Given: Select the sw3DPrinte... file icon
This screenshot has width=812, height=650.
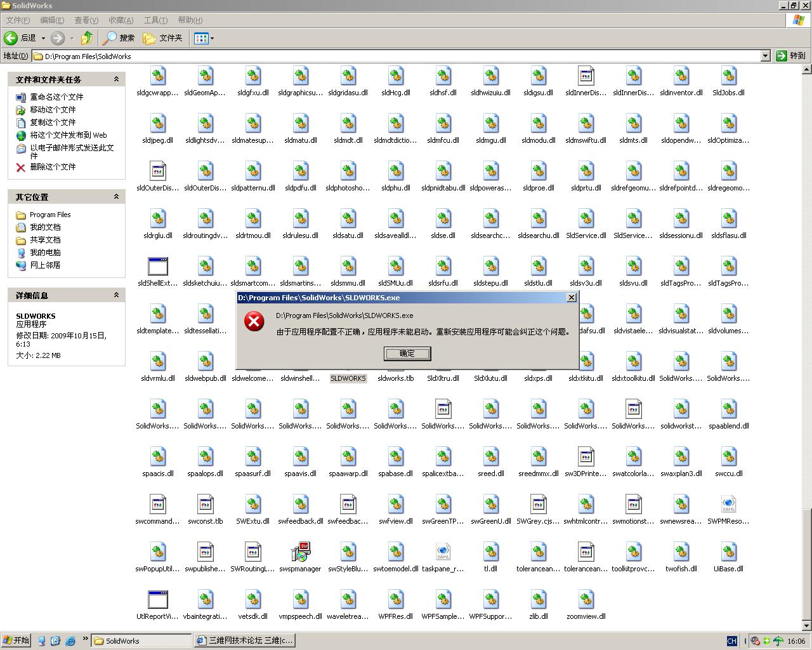Looking at the screenshot, I should [x=586, y=457].
